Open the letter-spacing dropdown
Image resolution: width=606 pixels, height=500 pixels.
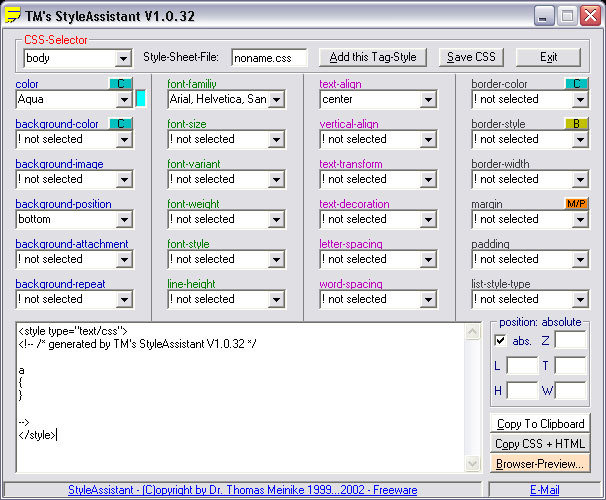[428, 259]
